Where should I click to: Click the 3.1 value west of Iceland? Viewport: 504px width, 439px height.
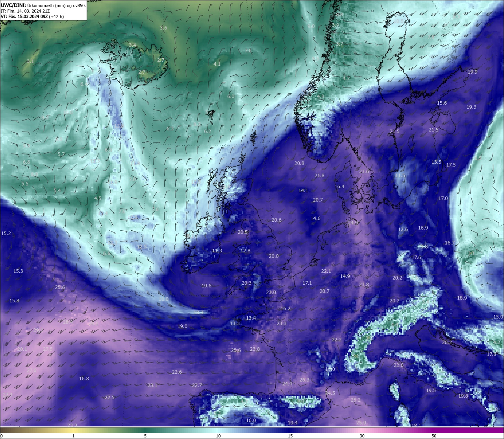tap(30, 61)
